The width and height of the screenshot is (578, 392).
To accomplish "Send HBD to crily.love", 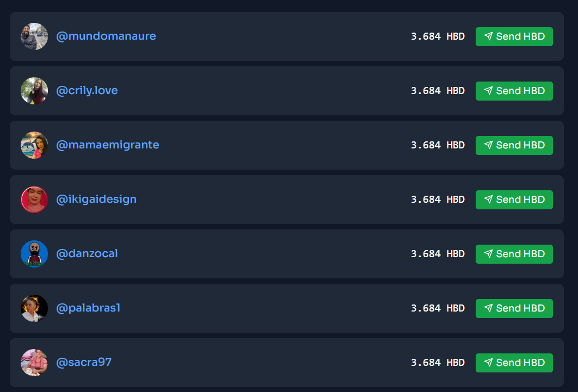I will (514, 91).
